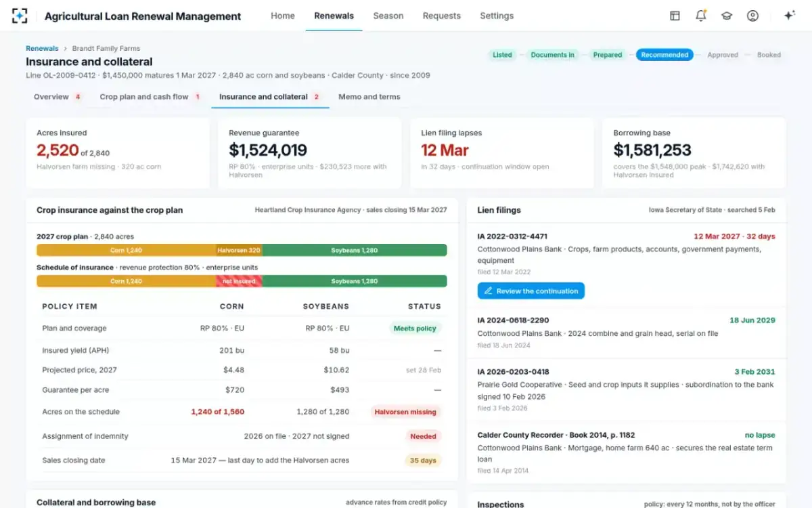812x508 pixels.
Task: Click the Booked stage
Action: tap(769, 55)
